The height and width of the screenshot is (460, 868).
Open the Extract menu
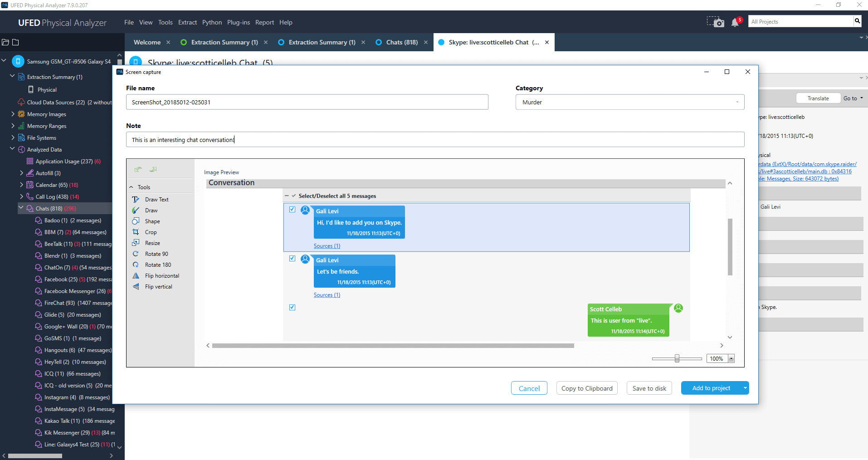187,22
